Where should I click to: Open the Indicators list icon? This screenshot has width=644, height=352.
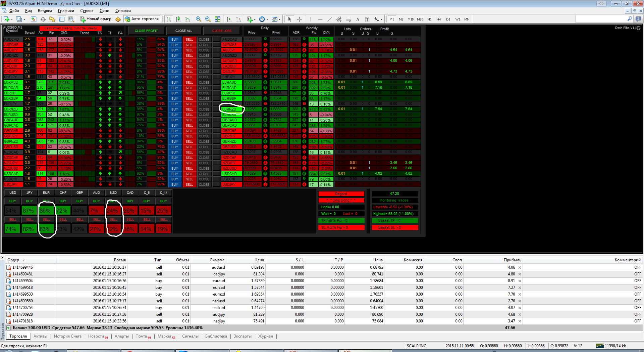click(x=250, y=19)
